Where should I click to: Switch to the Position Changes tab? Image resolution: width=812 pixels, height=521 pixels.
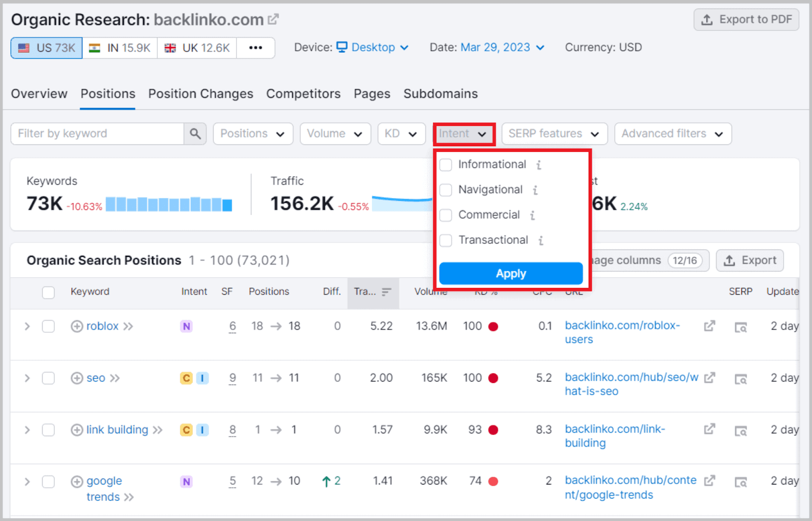(x=200, y=94)
